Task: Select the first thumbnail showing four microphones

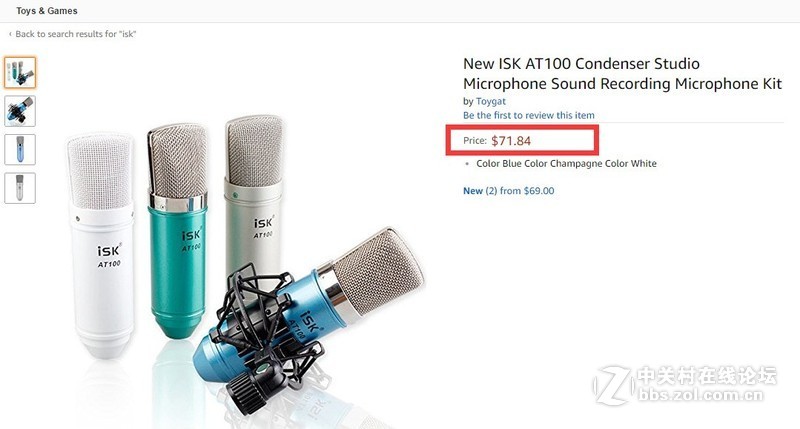Action: tap(20, 72)
